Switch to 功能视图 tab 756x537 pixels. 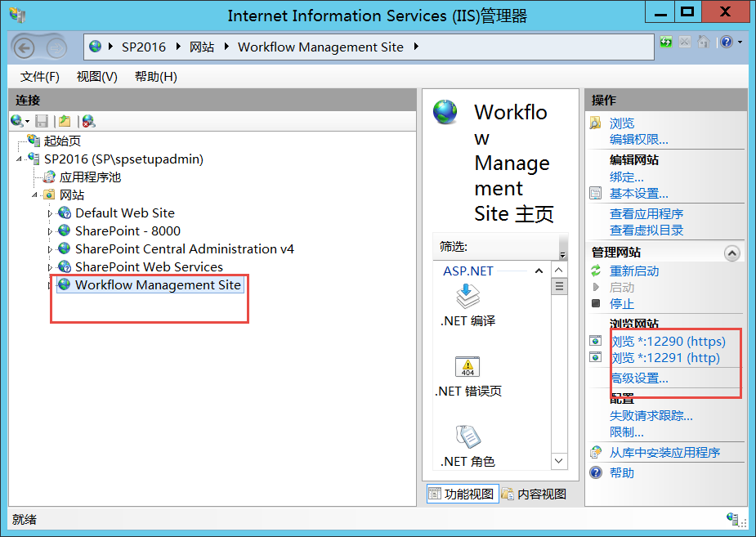[463, 494]
